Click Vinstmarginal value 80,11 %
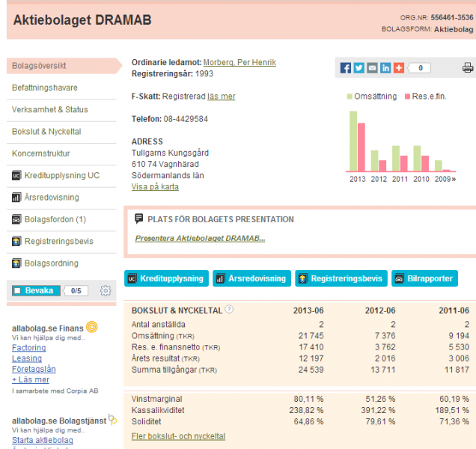Viewport: 476px width, 449px height. [308, 399]
